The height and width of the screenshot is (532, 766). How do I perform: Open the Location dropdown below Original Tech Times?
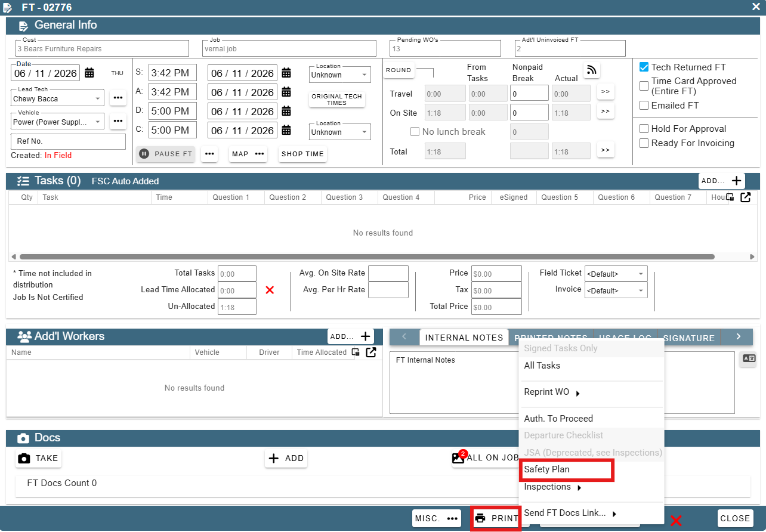(340, 131)
